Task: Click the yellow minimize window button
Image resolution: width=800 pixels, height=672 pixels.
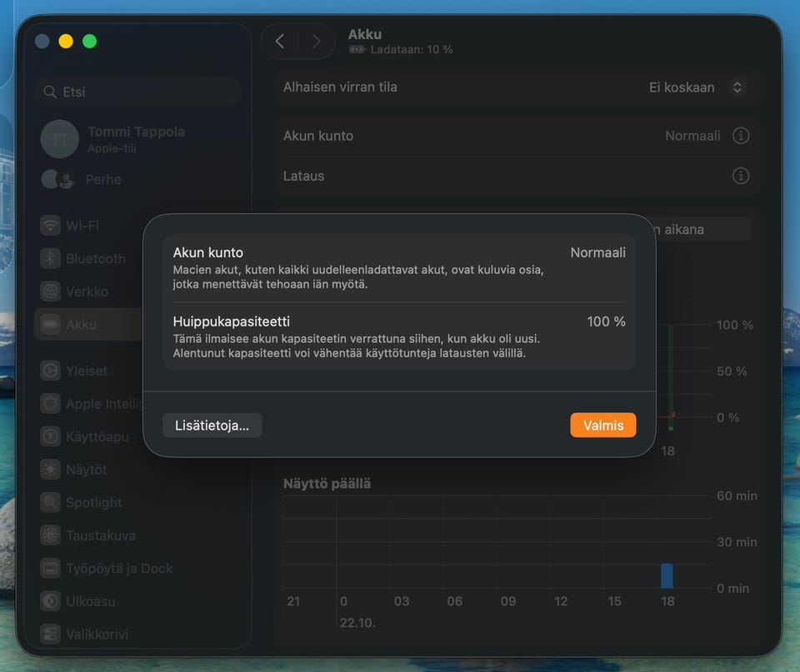Action: click(x=66, y=42)
